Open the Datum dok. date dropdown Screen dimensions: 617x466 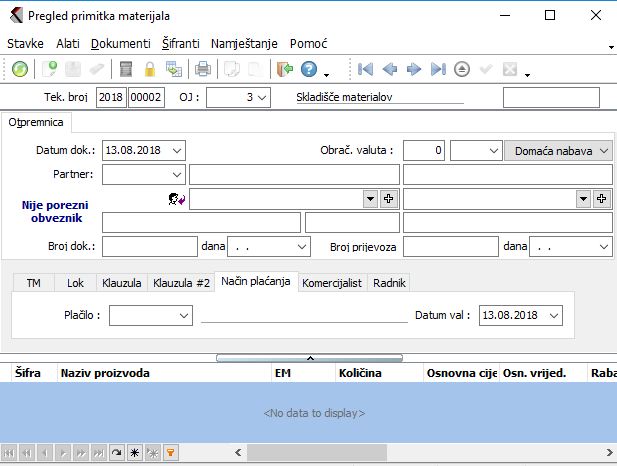177,150
